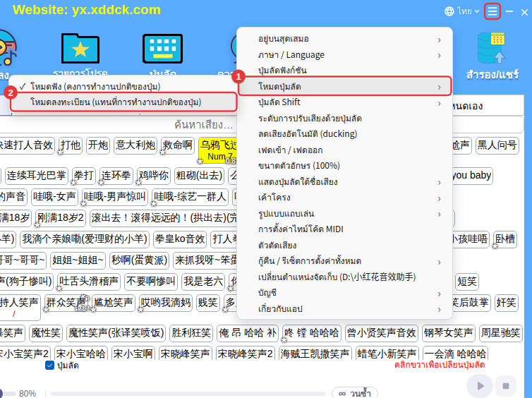Choose ลดเสียงอัตโนมัติ (ducking) menu item

pos(344,134)
